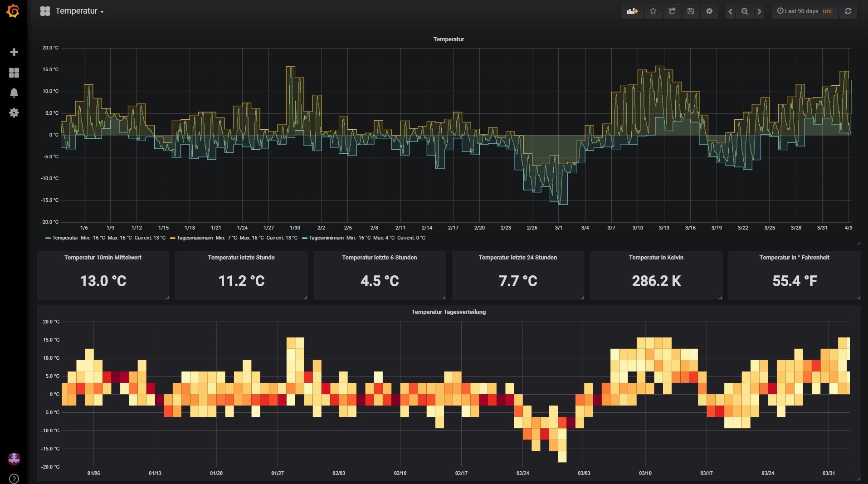Share the dashboard via share icon

672,11
